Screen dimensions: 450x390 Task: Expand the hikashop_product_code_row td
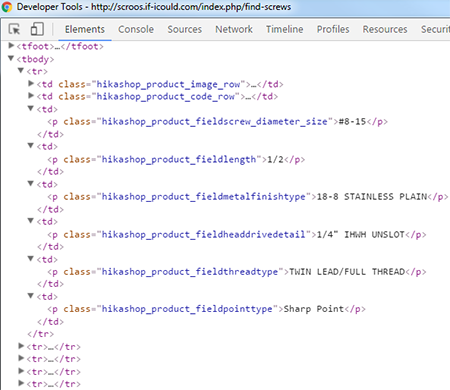coord(31,96)
